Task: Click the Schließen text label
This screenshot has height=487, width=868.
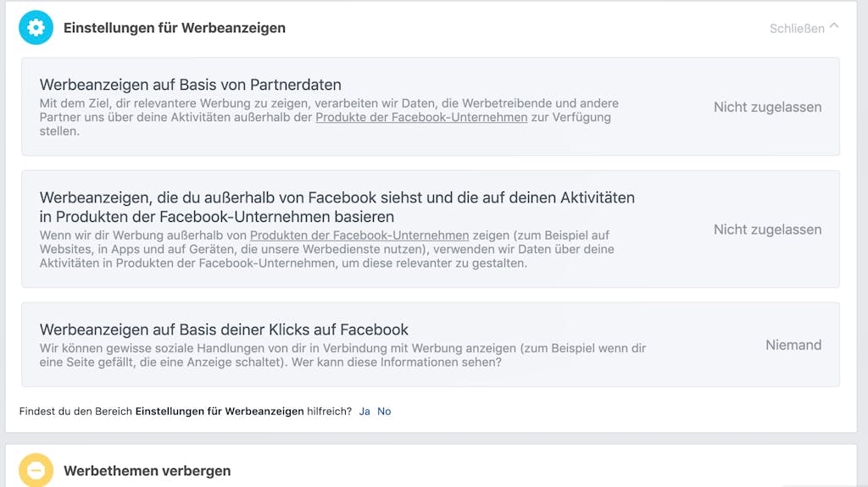Action: [797, 28]
